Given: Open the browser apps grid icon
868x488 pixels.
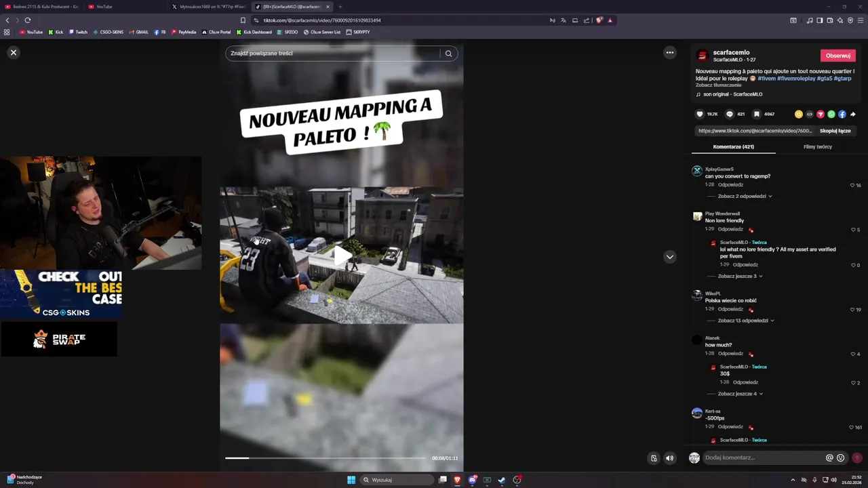Looking at the screenshot, I should coord(7,32).
